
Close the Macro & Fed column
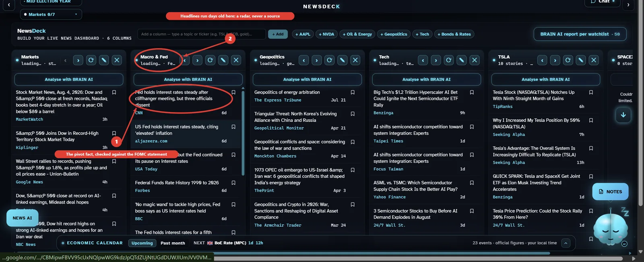click(x=236, y=60)
